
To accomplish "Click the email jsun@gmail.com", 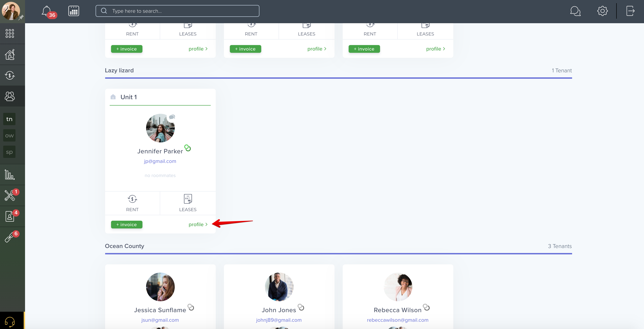I will point(160,320).
